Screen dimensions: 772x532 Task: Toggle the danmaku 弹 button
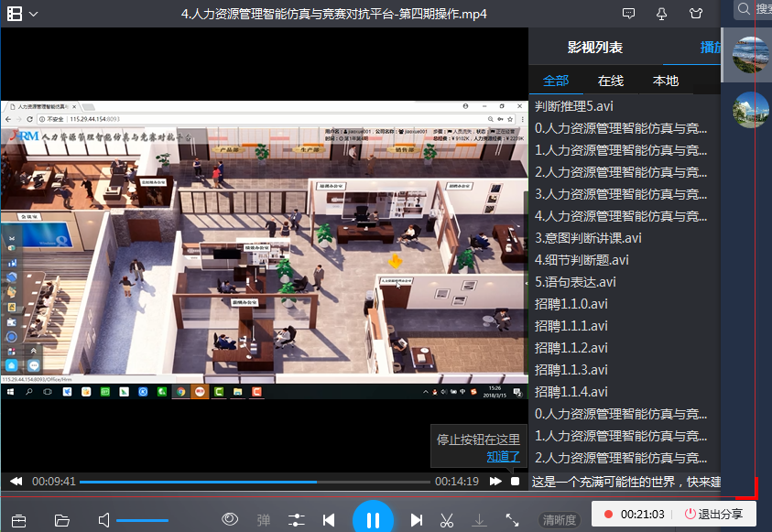click(x=264, y=520)
